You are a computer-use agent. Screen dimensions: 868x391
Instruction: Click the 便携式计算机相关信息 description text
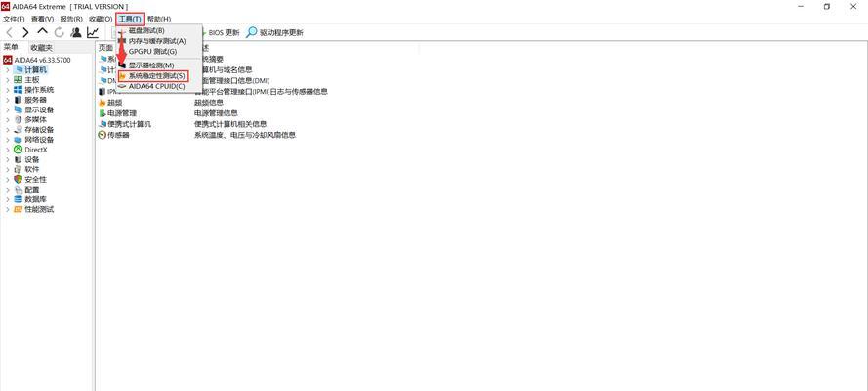[x=230, y=124]
